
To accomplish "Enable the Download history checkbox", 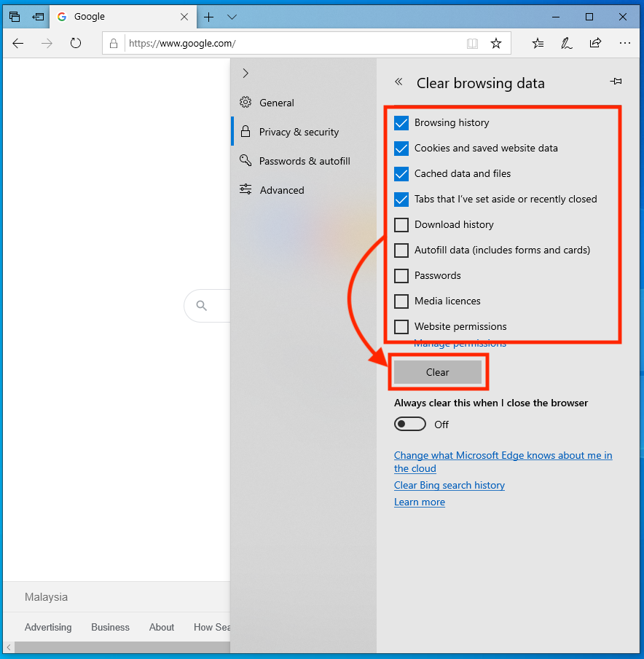I will click(401, 225).
